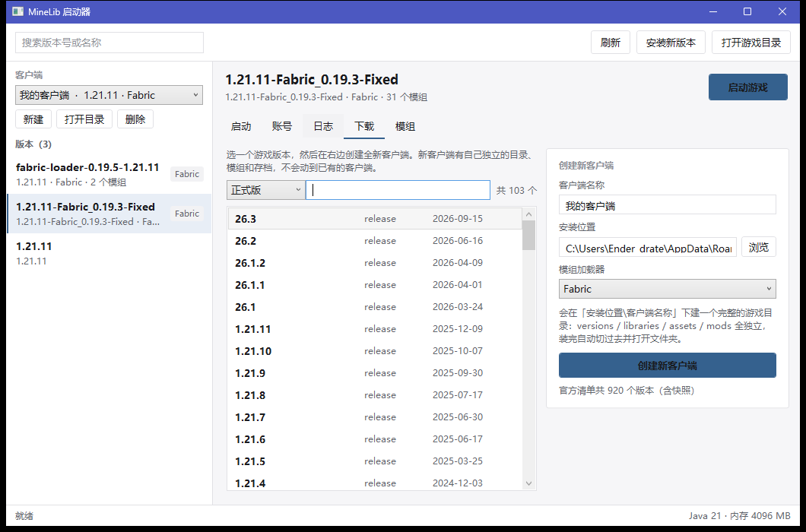Focus the version search box
This screenshot has width=806, height=532.
click(109, 43)
